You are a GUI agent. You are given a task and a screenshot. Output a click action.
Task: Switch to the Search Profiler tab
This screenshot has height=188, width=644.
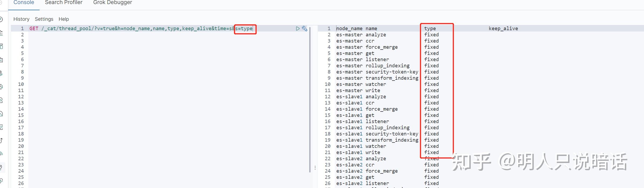tap(64, 3)
